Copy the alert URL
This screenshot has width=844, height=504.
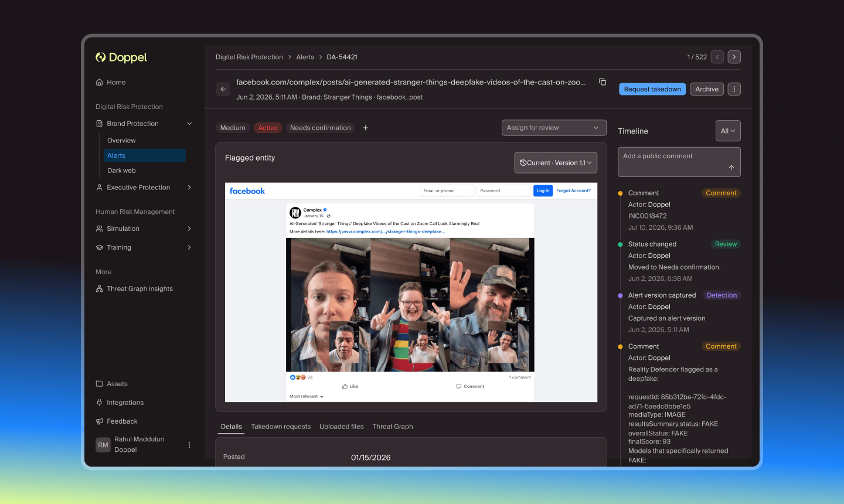[x=603, y=82]
